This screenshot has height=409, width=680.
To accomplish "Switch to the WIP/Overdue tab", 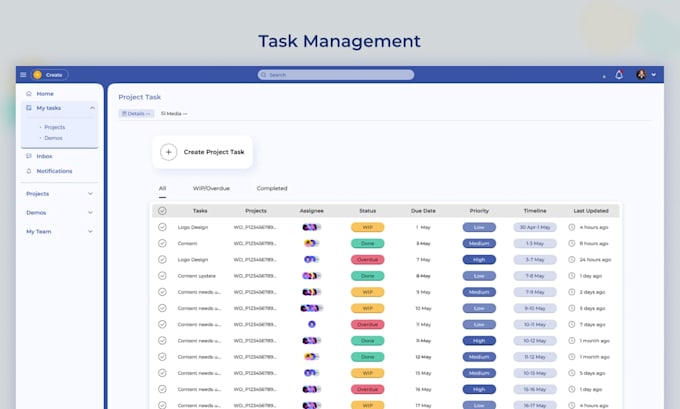I will 211,189.
